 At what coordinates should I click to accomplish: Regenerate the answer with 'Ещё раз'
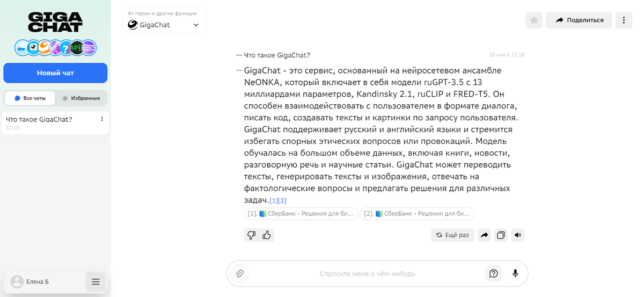point(452,235)
